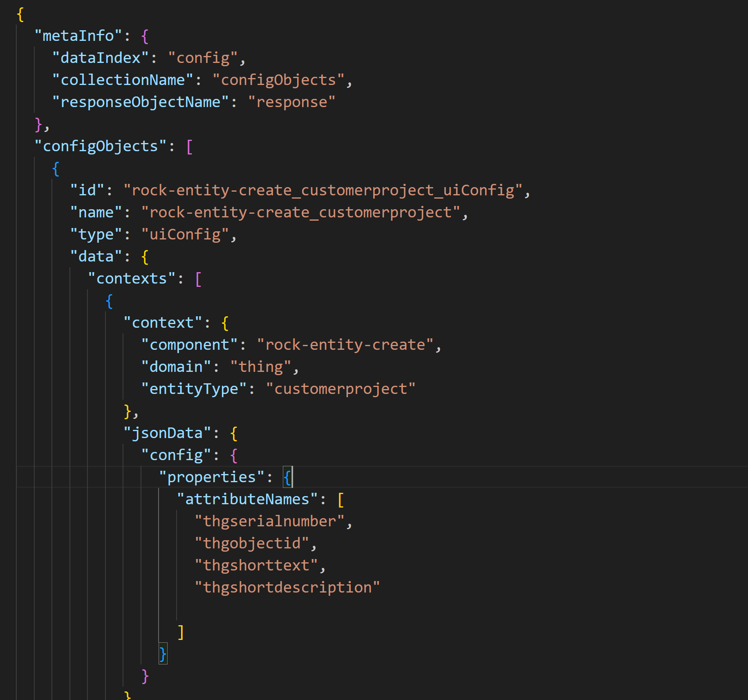This screenshot has width=748, height=700.
Task: Click the "rock-entity-create_customerproject_uiConfig" id value
Action: tap(322, 190)
